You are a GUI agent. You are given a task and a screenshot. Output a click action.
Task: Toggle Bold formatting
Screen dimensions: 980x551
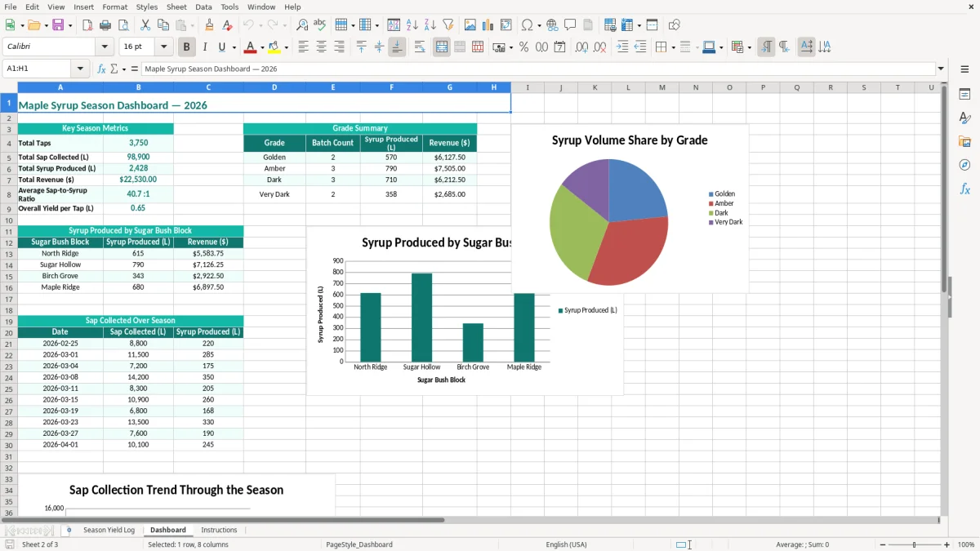click(187, 47)
